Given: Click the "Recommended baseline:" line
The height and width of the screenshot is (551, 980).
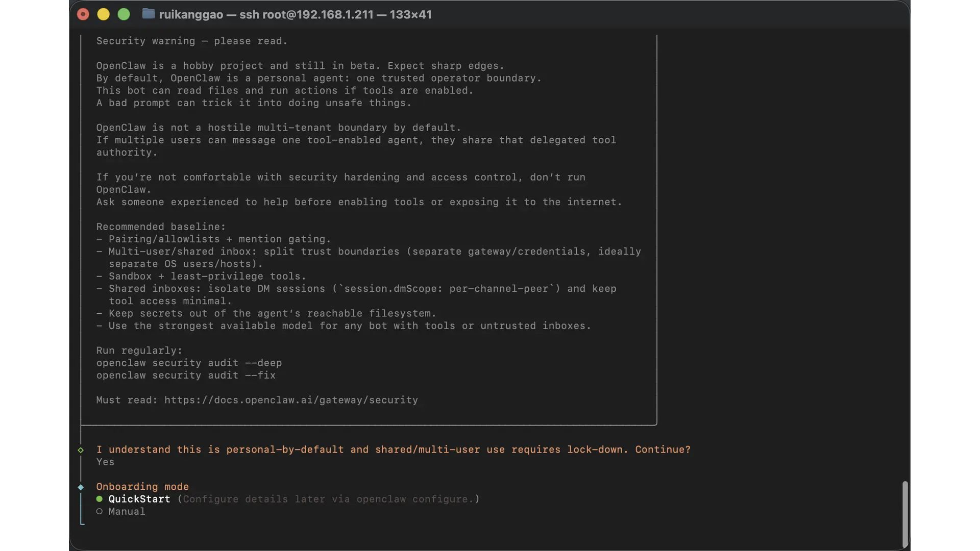Looking at the screenshot, I should (x=161, y=227).
